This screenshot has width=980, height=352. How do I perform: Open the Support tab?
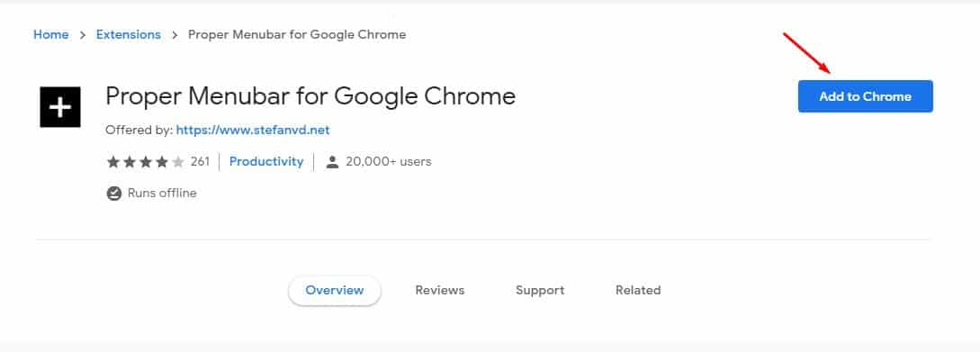pyautogui.click(x=540, y=290)
